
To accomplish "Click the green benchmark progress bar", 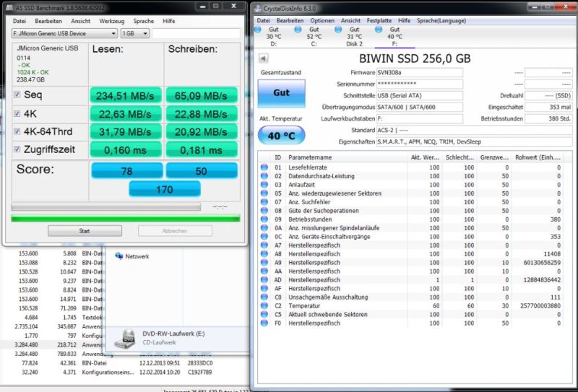I will [125, 219].
